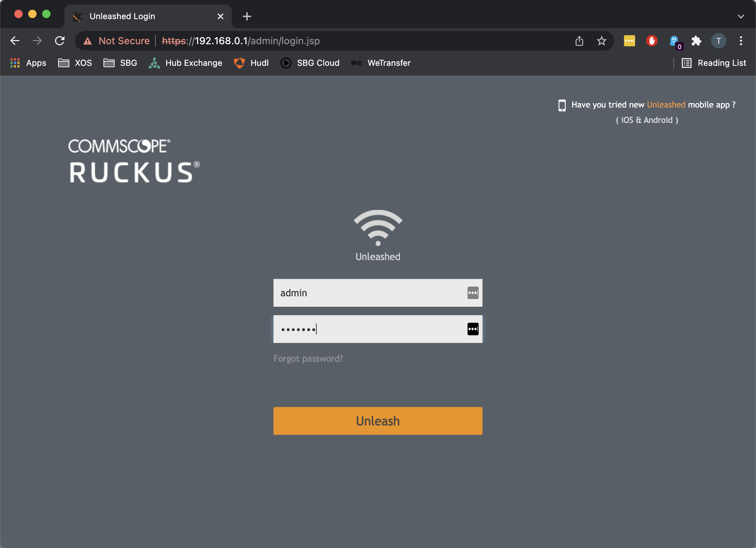The image size is (756, 548).
Task: Click the address bar URL
Action: point(241,41)
